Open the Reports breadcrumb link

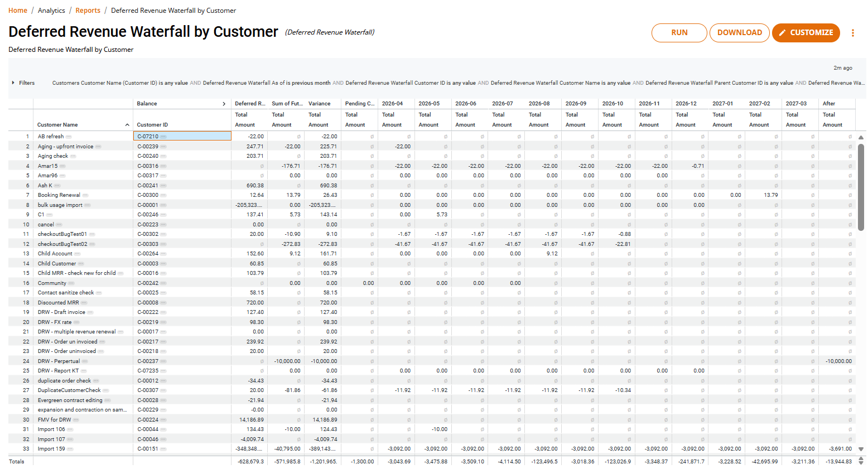pyautogui.click(x=88, y=11)
